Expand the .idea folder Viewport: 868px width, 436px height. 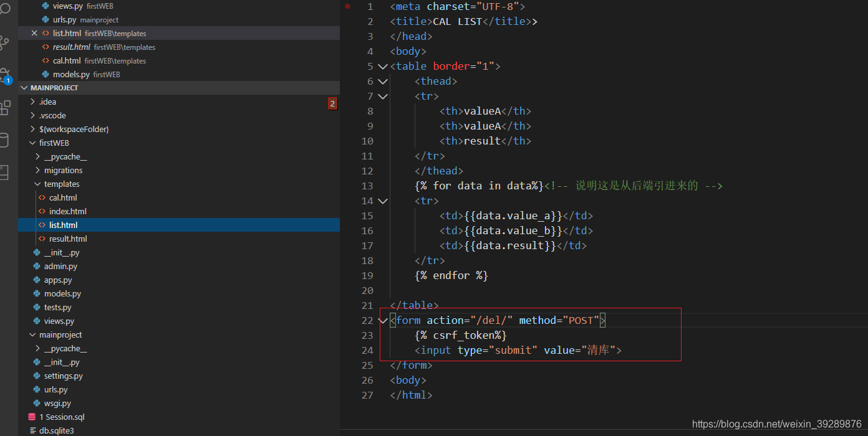[x=33, y=102]
